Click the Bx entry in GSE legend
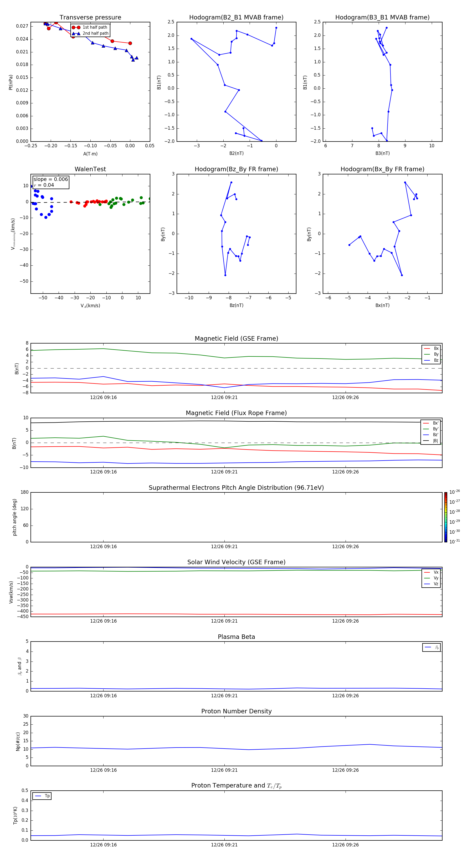The height and width of the screenshot is (868, 473). coord(431,349)
